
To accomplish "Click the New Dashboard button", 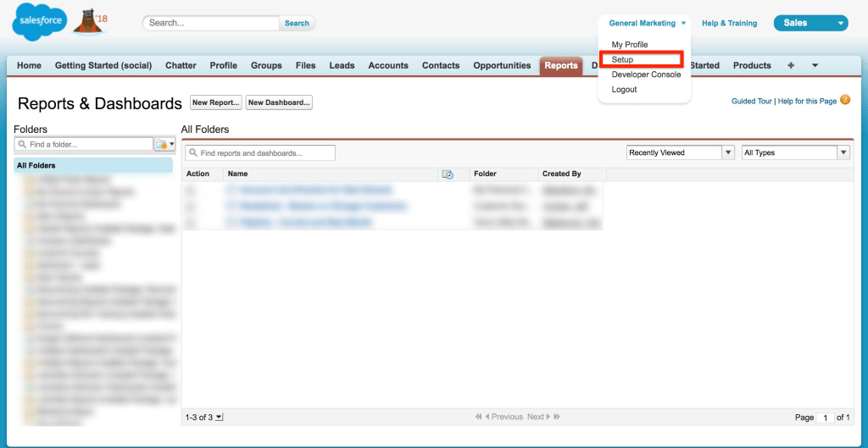I will [x=279, y=102].
